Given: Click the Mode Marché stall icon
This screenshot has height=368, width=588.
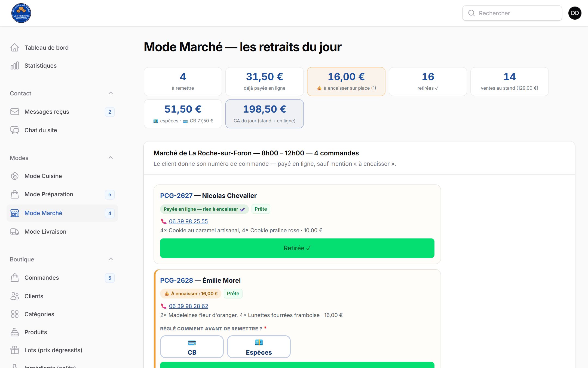Looking at the screenshot, I should tap(15, 213).
